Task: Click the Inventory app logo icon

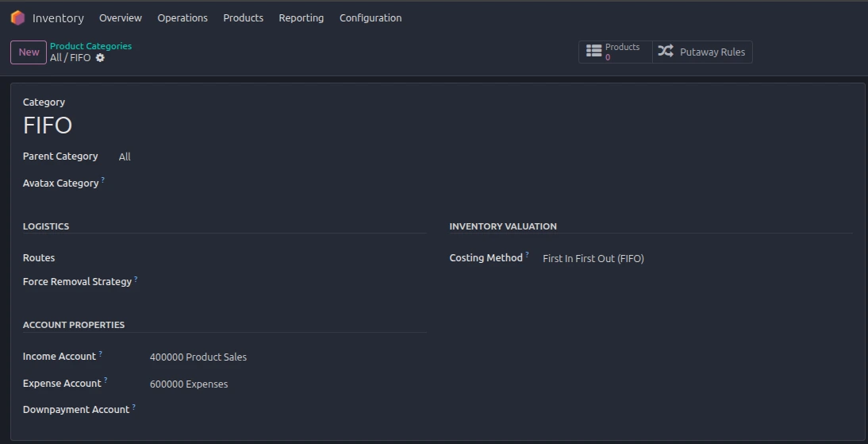Action: click(17, 17)
